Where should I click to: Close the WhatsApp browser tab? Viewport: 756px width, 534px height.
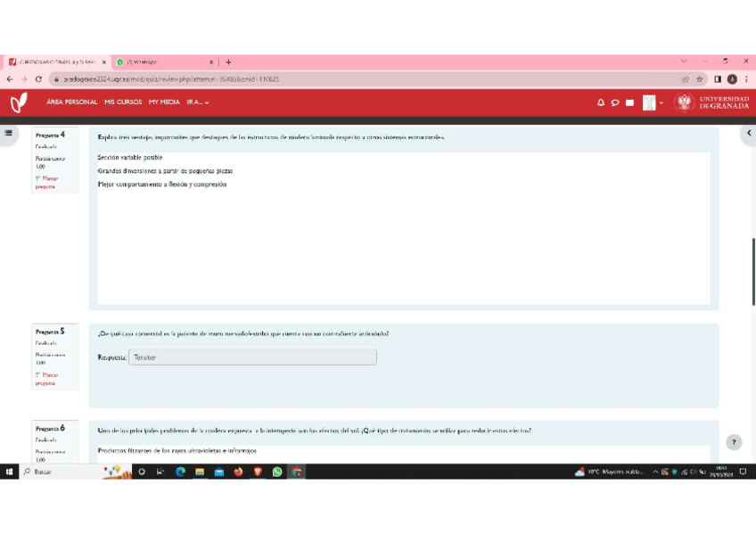[x=211, y=62]
